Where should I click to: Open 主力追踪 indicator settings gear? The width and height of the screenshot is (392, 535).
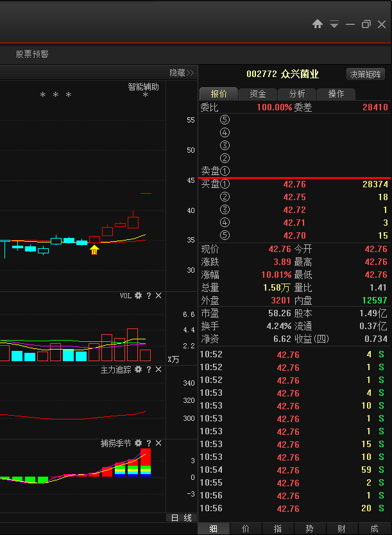pos(138,369)
